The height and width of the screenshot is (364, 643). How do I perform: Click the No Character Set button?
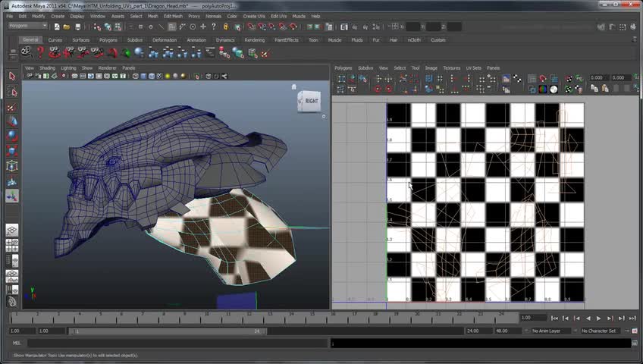(x=599, y=331)
